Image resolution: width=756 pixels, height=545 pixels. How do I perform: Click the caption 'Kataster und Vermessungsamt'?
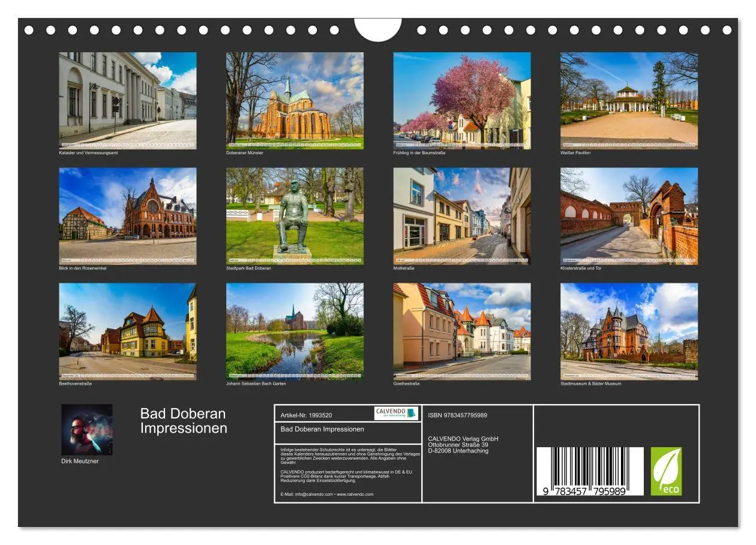coord(88,153)
